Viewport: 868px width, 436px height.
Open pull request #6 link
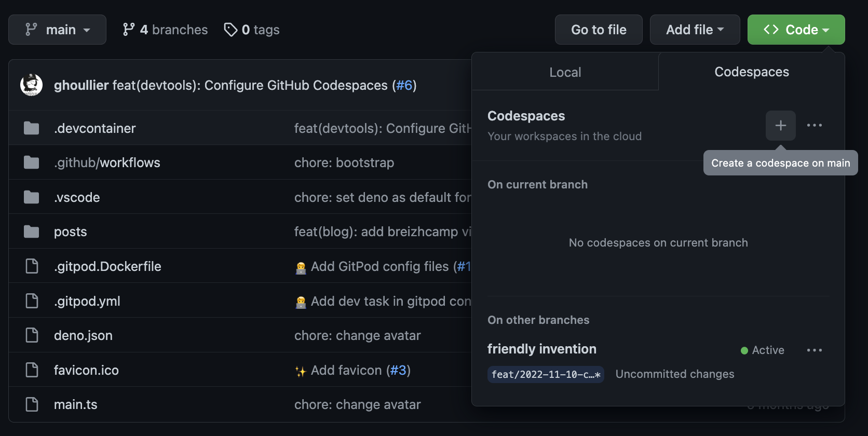[404, 85]
